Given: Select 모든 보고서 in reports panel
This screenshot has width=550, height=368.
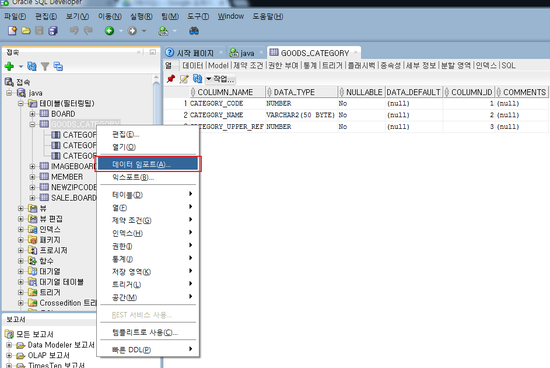Looking at the screenshot, I should pyautogui.click(x=35, y=334).
